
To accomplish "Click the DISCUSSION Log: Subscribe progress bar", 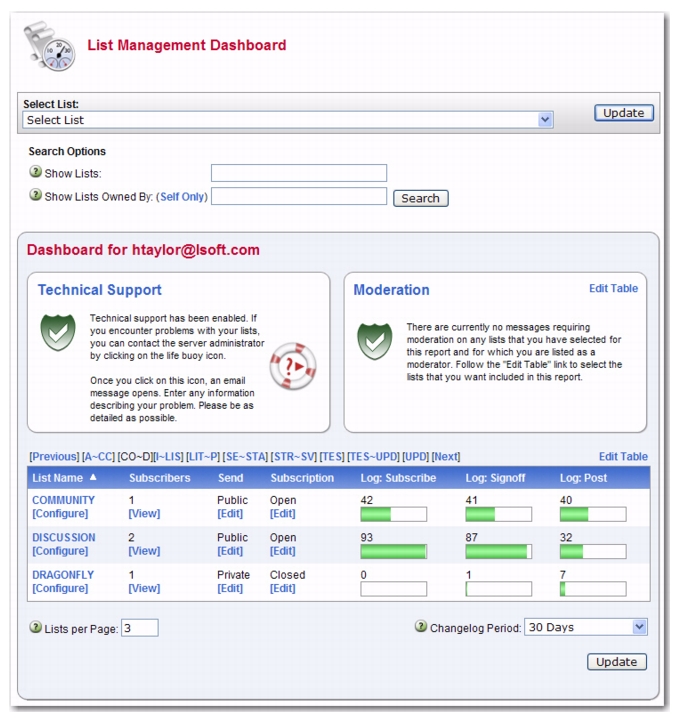I will [393, 552].
